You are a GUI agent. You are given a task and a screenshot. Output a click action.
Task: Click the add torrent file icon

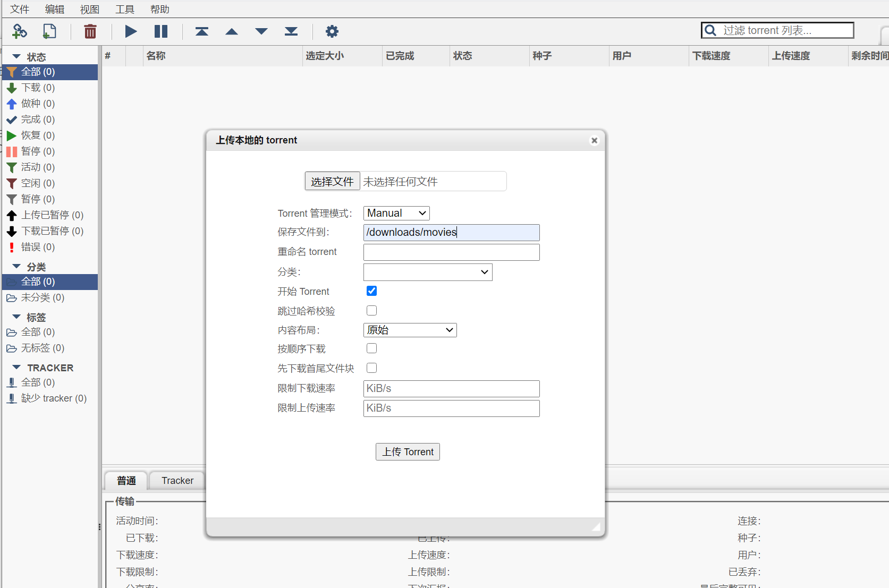[x=49, y=31]
